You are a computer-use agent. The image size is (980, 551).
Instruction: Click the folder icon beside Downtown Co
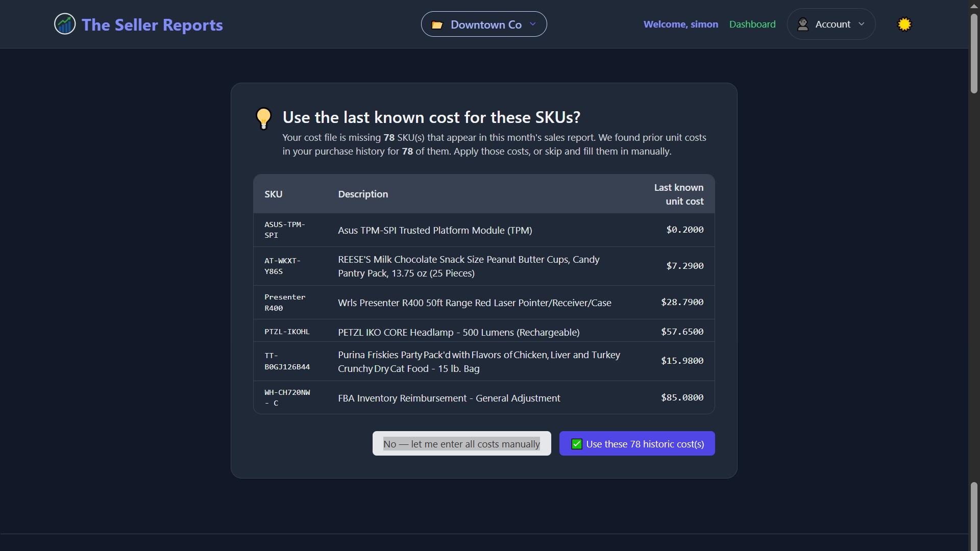pos(437,25)
